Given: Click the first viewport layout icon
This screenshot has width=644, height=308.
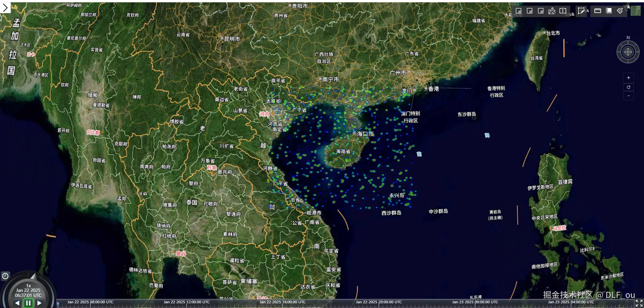Looking at the screenshot, I should [x=519, y=11].
